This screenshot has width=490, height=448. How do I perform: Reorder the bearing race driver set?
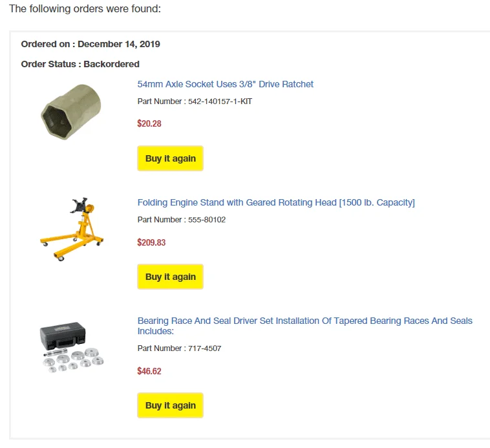(x=170, y=405)
